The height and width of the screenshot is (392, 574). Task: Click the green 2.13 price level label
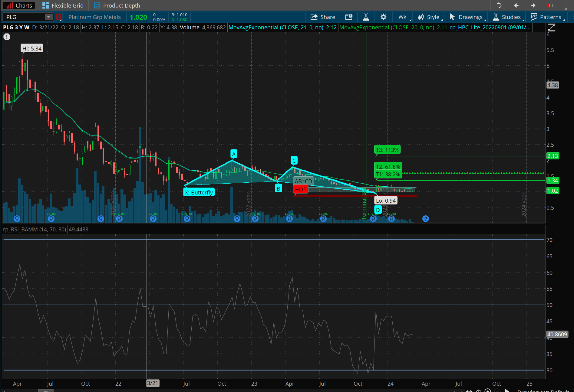(x=553, y=156)
